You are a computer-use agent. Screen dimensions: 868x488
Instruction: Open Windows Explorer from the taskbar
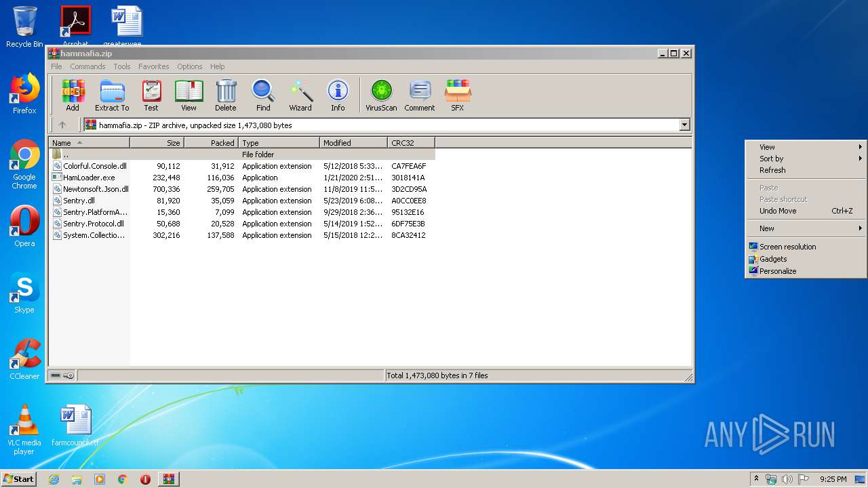pyautogui.click(x=77, y=479)
